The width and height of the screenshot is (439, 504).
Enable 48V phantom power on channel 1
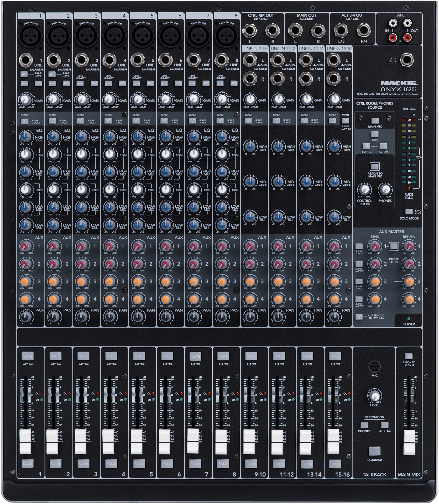tap(39, 83)
